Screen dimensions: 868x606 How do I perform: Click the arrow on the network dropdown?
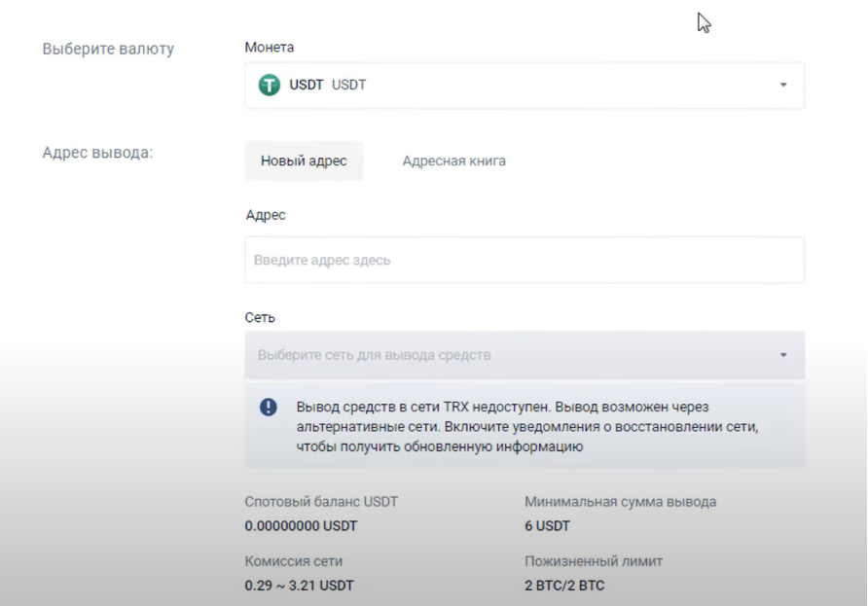783,356
